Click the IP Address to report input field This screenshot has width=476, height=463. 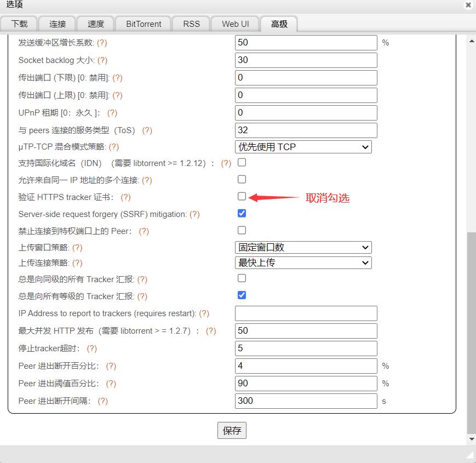point(306,313)
